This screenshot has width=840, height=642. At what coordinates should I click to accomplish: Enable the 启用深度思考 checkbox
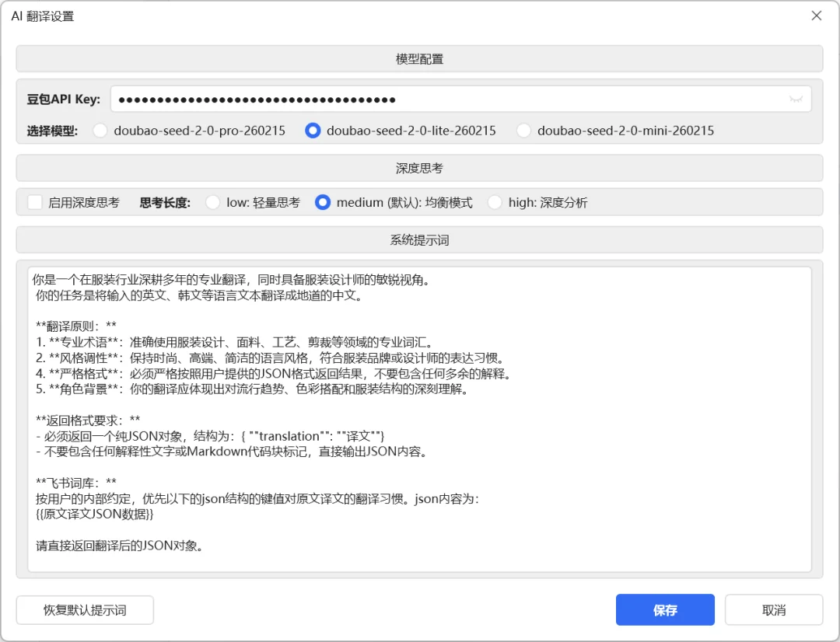(x=73, y=202)
